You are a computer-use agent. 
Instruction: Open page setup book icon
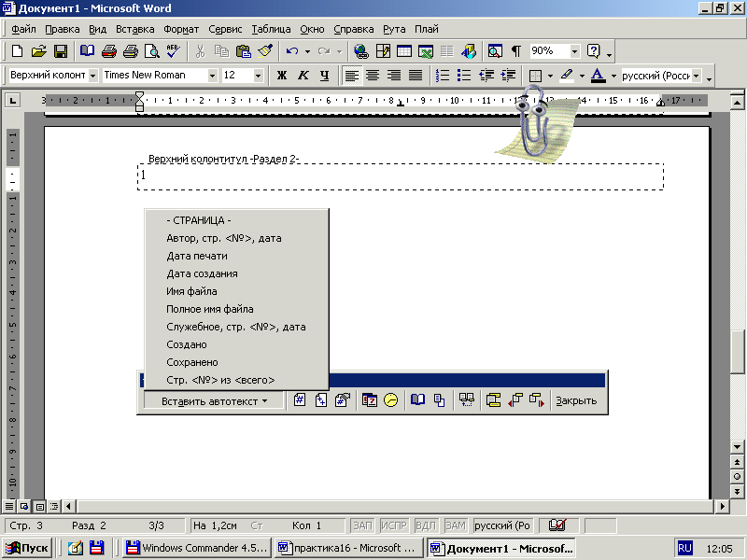click(417, 400)
